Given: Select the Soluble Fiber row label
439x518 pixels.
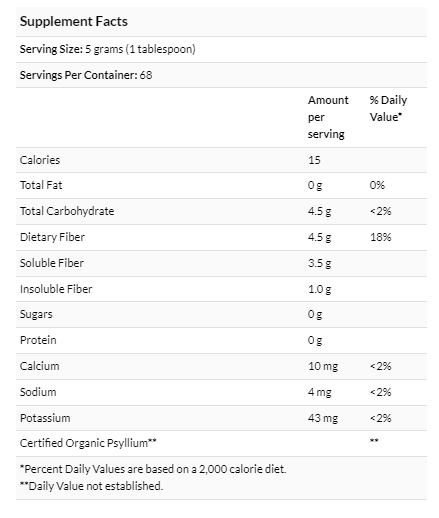Looking at the screenshot, I should [x=52, y=263].
